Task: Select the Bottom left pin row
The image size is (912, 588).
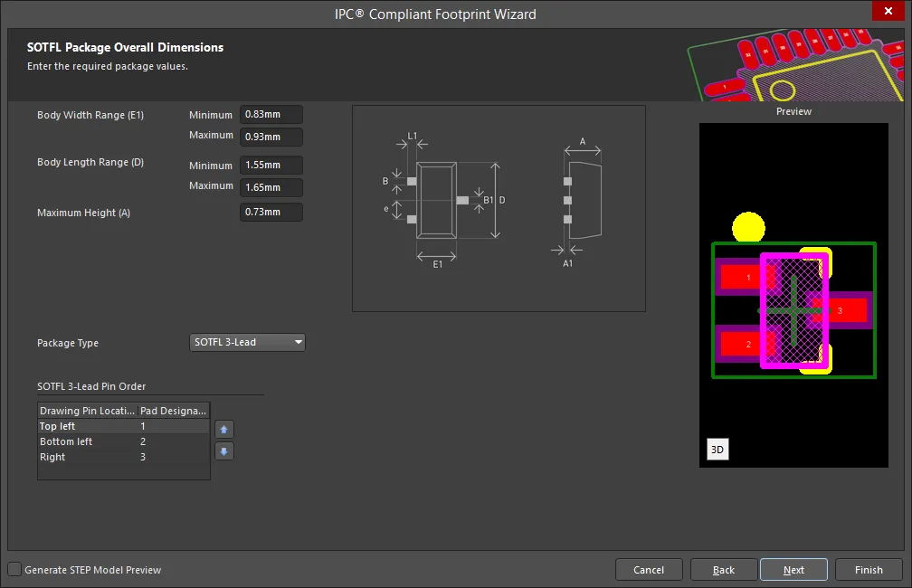Action: coord(123,442)
